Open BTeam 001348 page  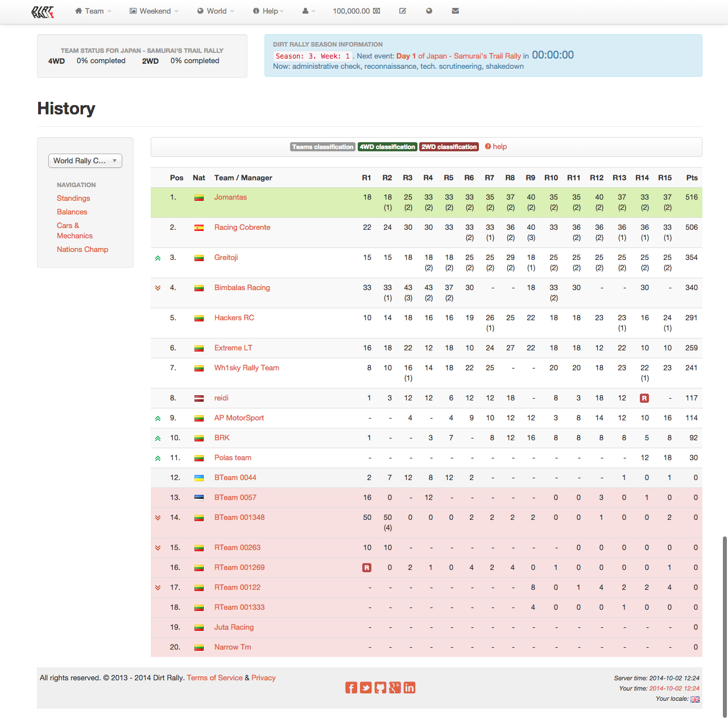tap(239, 518)
